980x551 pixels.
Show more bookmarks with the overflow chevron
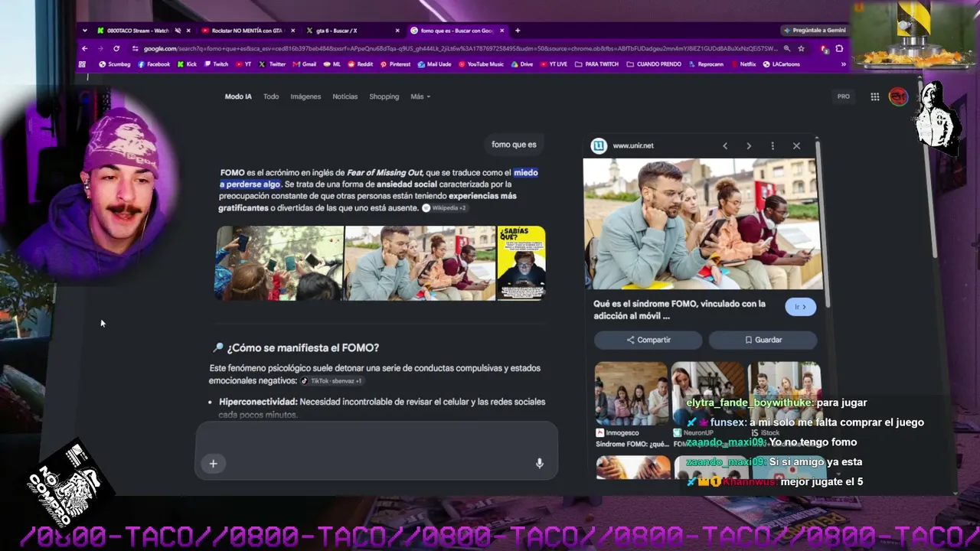point(844,64)
